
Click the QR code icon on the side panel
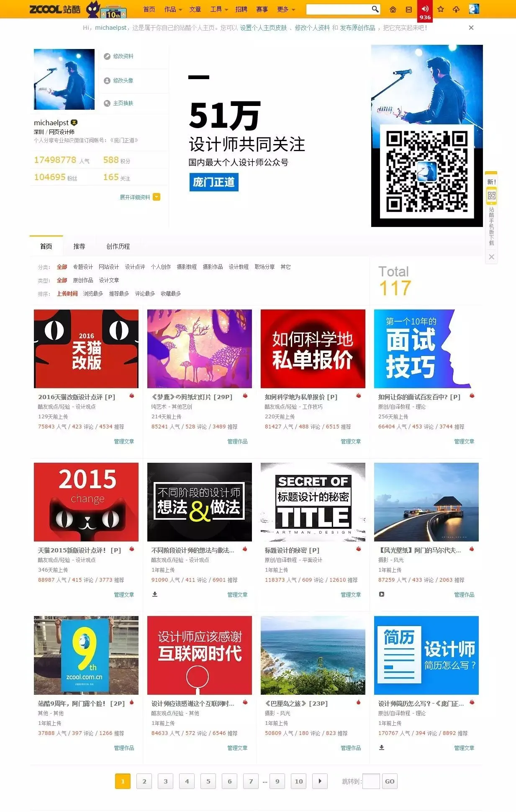[x=491, y=195]
